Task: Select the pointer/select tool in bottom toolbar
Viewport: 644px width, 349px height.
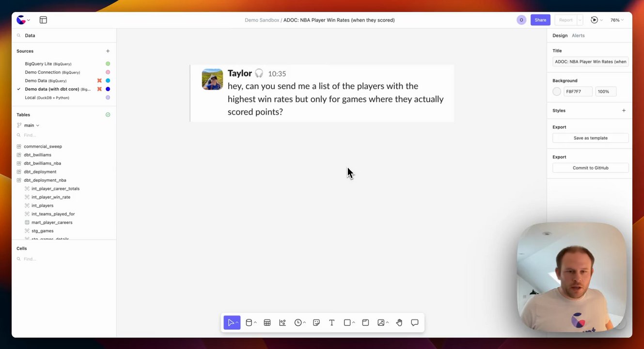Action: tap(231, 323)
